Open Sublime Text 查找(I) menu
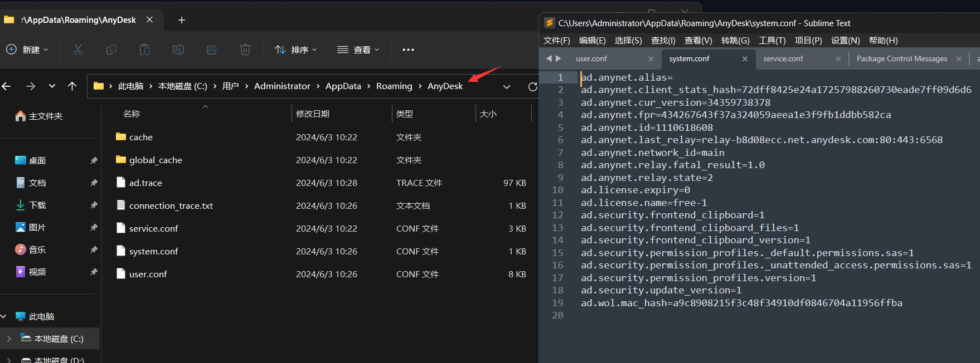The height and width of the screenshot is (363, 980). point(663,40)
